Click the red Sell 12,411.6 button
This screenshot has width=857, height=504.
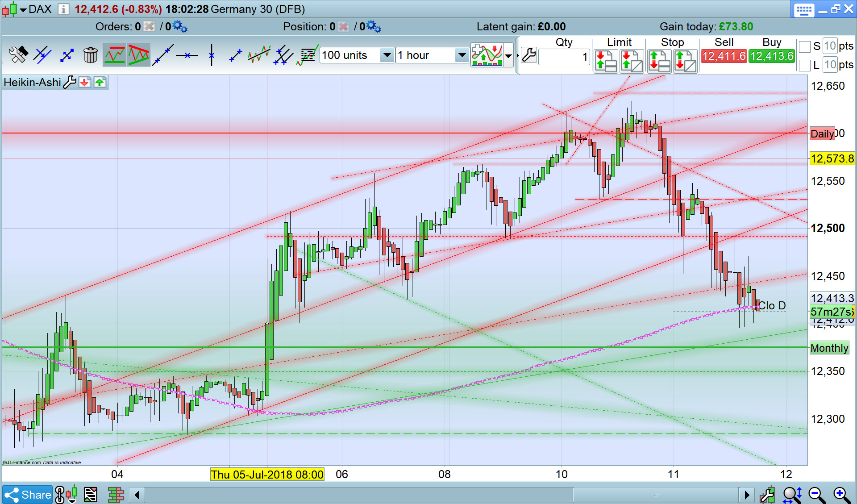pos(724,56)
